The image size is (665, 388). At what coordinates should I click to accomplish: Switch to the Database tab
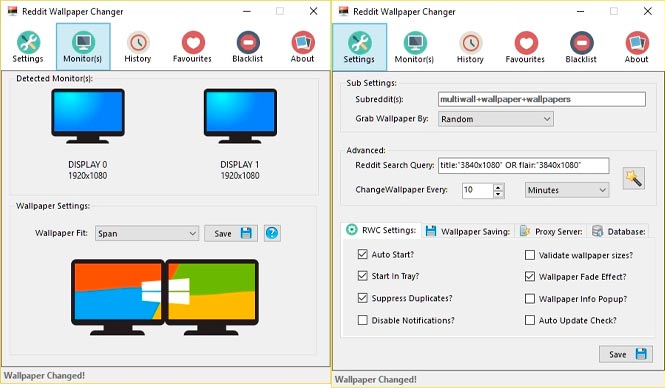point(618,231)
